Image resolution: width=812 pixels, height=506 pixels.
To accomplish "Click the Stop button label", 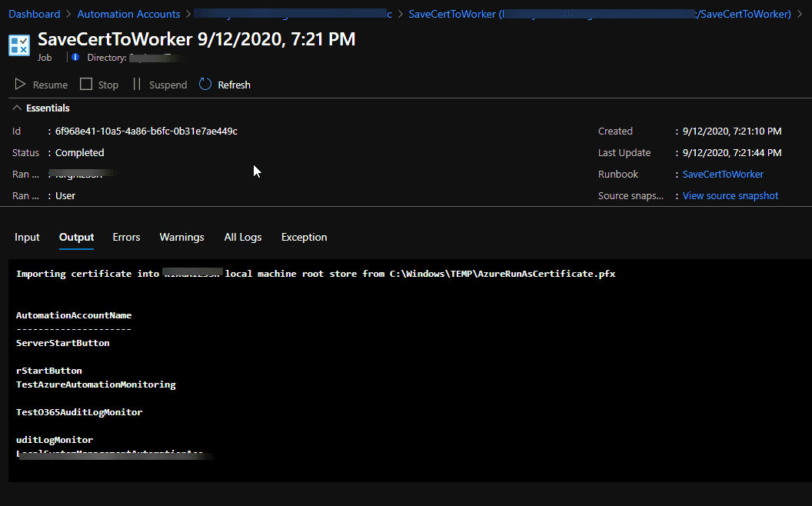I will click(108, 85).
